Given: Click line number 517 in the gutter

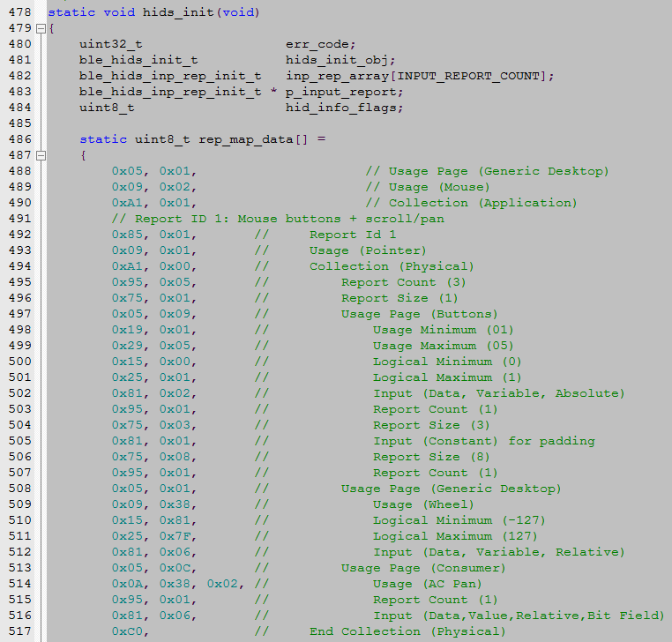Looking at the screenshot, I should 19,631.
